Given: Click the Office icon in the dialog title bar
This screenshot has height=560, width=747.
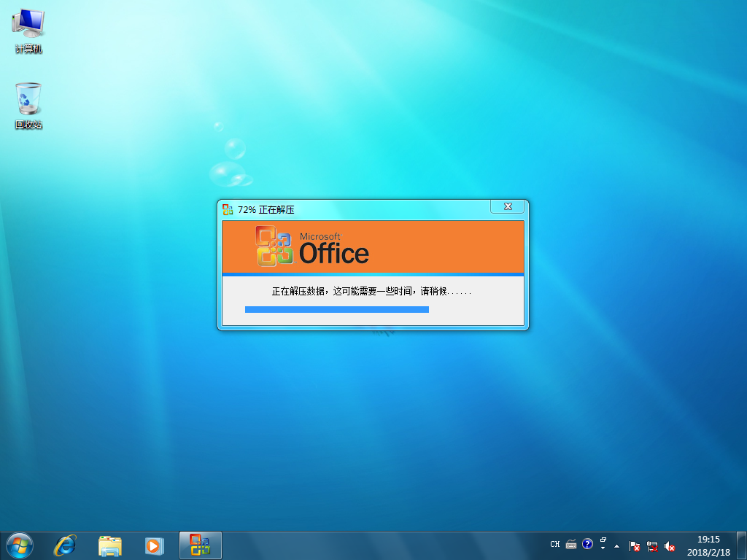Looking at the screenshot, I should pos(228,209).
